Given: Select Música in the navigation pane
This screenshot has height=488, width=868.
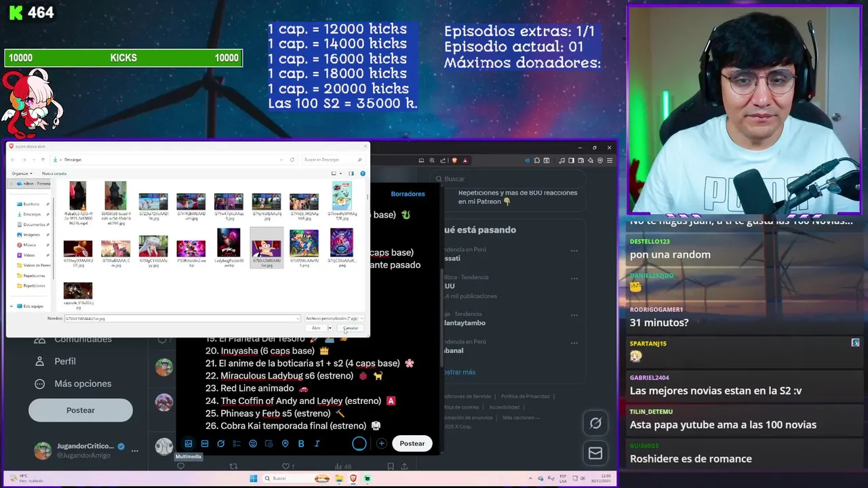Looking at the screenshot, I should tap(30, 245).
